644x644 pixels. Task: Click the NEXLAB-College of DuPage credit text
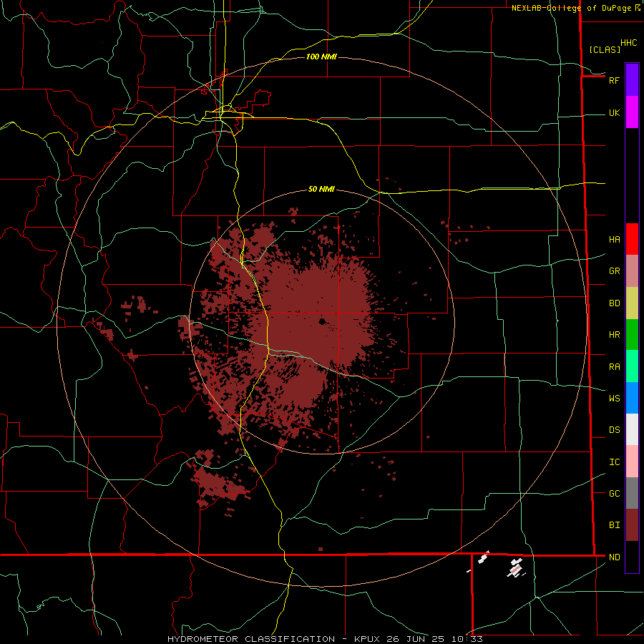tap(572, 8)
